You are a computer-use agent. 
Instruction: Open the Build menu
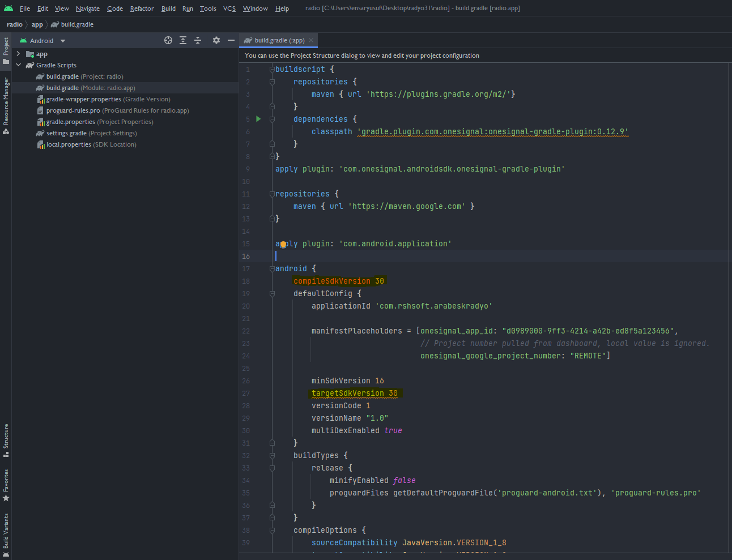click(x=168, y=8)
